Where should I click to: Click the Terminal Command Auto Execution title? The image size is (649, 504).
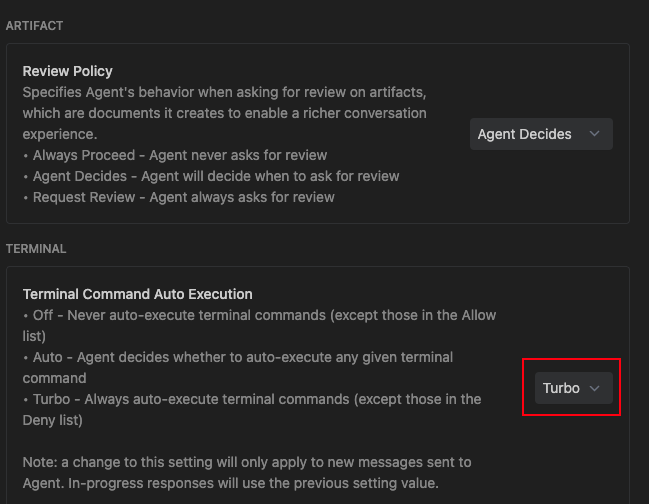[x=137, y=294]
